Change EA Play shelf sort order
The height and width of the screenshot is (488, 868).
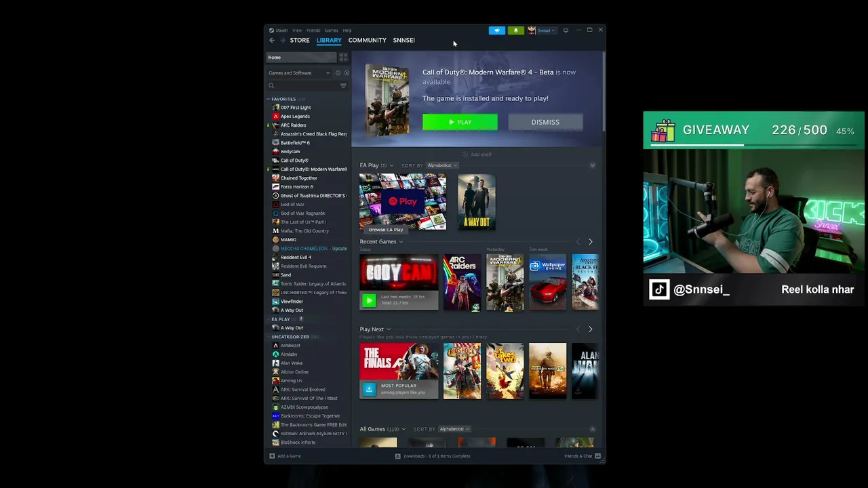point(442,165)
